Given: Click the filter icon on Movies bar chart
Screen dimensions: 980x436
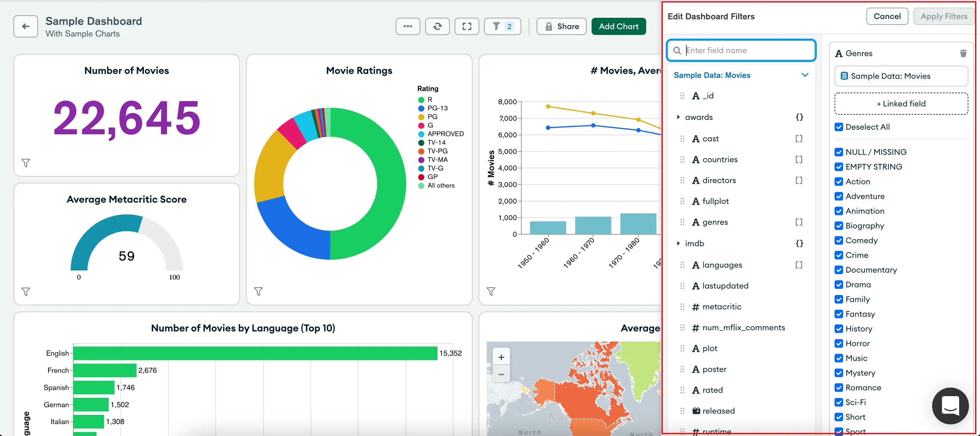Looking at the screenshot, I should coord(492,292).
